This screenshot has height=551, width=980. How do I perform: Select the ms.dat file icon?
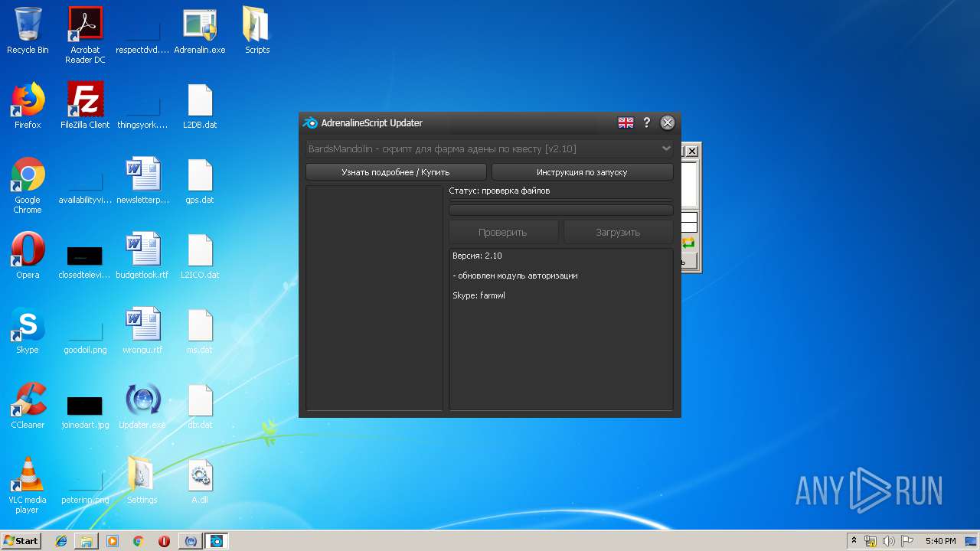pyautogui.click(x=200, y=331)
